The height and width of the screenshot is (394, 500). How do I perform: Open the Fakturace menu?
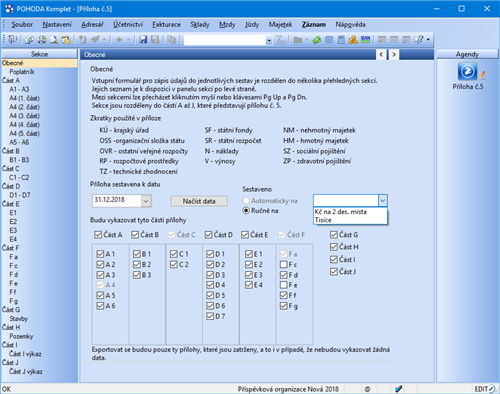(166, 24)
